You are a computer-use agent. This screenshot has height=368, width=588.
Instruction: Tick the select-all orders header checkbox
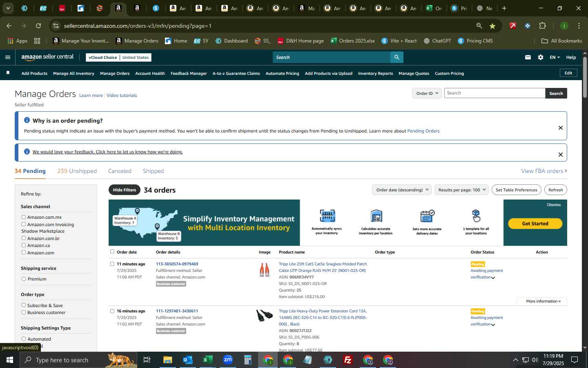click(x=112, y=251)
